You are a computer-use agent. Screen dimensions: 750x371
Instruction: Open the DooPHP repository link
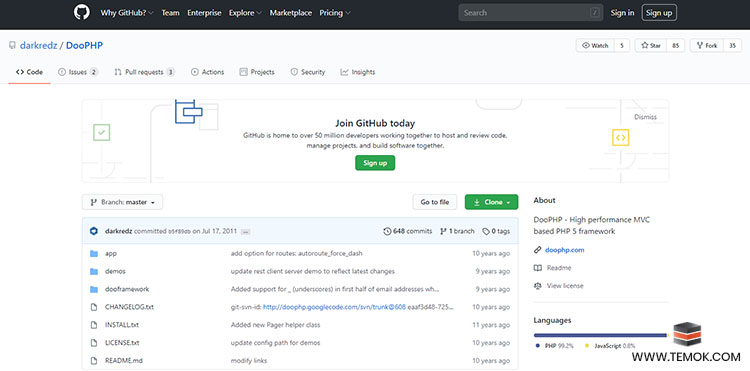click(84, 45)
